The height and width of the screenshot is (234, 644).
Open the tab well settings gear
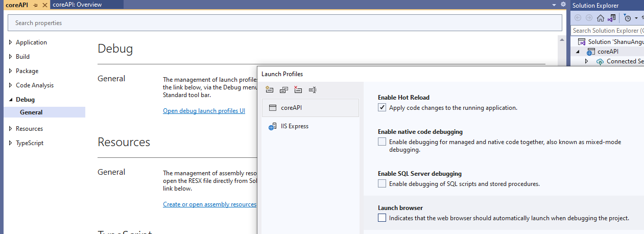point(563,4)
